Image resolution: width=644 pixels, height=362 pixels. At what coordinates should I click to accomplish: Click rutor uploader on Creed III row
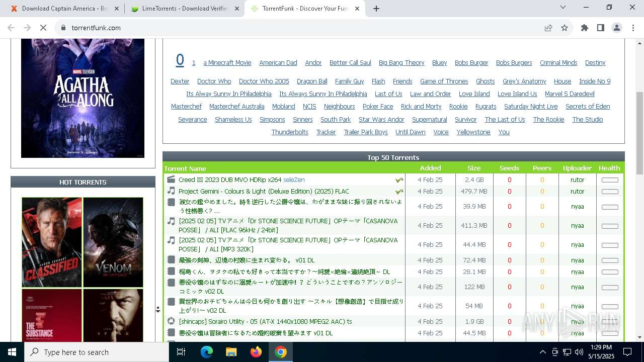pos(577,179)
